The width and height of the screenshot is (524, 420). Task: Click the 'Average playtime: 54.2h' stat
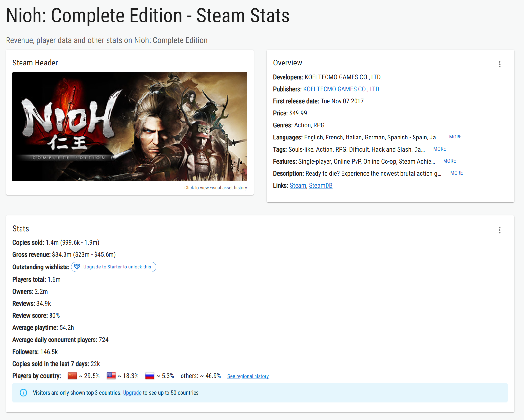click(x=43, y=328)
